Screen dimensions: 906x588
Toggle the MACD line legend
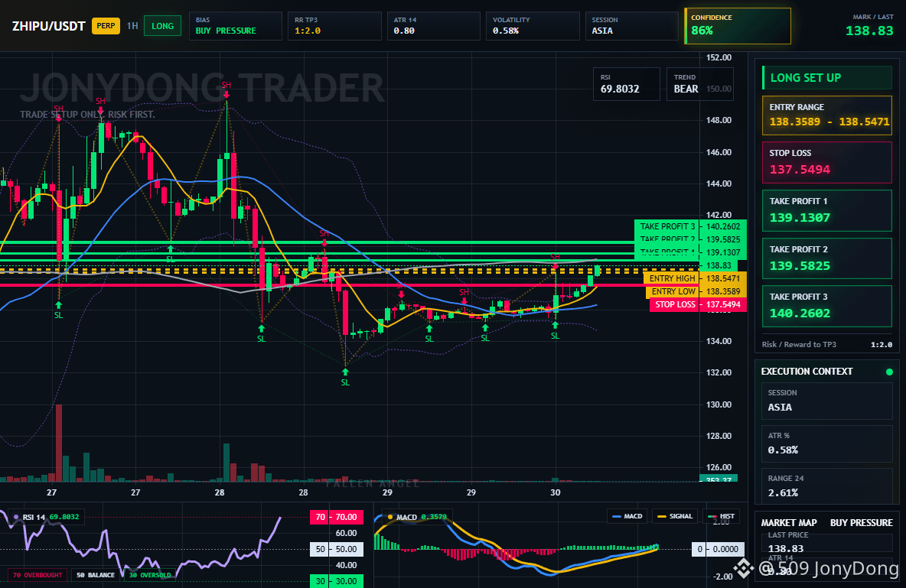[627, 516]
